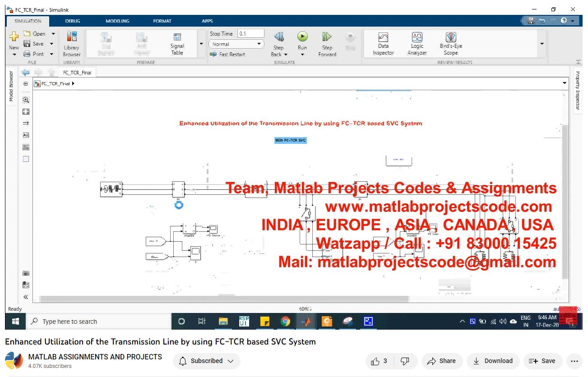The width and height of the screenshot is (588, 377).
Task: Switch to the DEBUG ribbon tab
Action: (73, 21)
